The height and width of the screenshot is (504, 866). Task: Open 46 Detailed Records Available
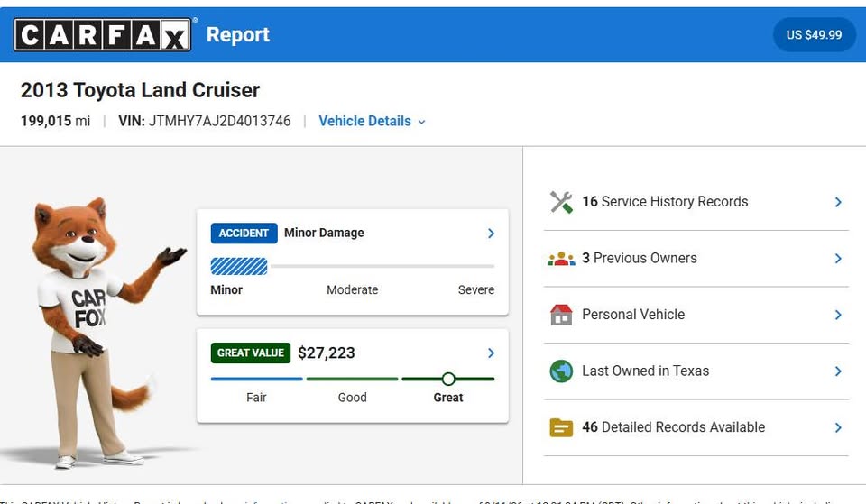[x=696, y=427]
